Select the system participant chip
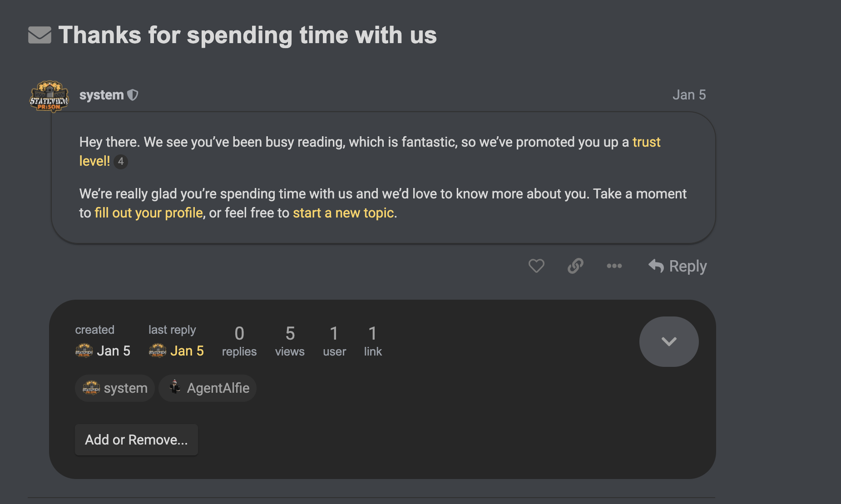841x504 pixels. [115, 388]
